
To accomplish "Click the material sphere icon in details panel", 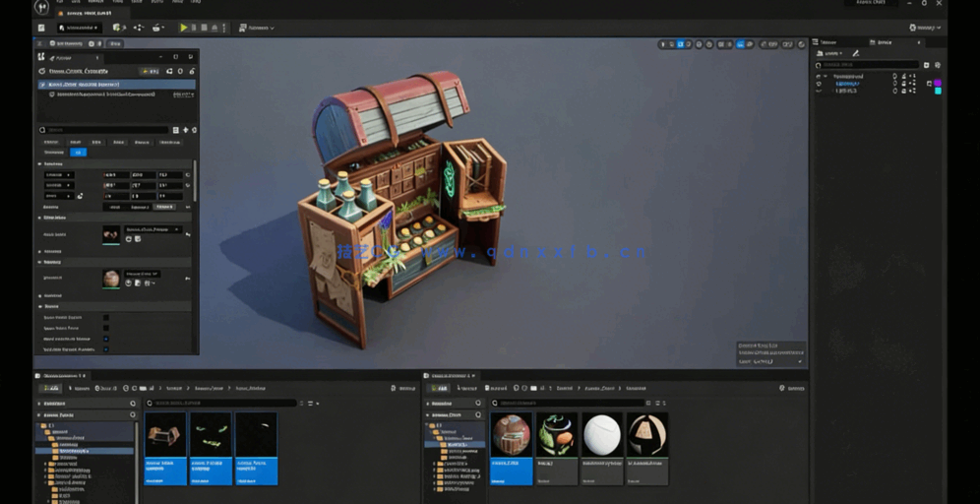I will tap(111, 279).
